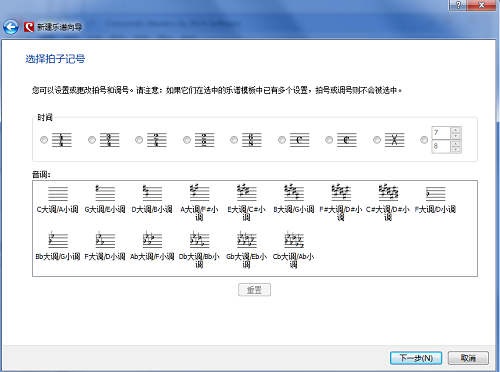Decrease the custom denominator value 8
Image resolution: width=500 pixels, height=372 pixels.
(456, 150)
